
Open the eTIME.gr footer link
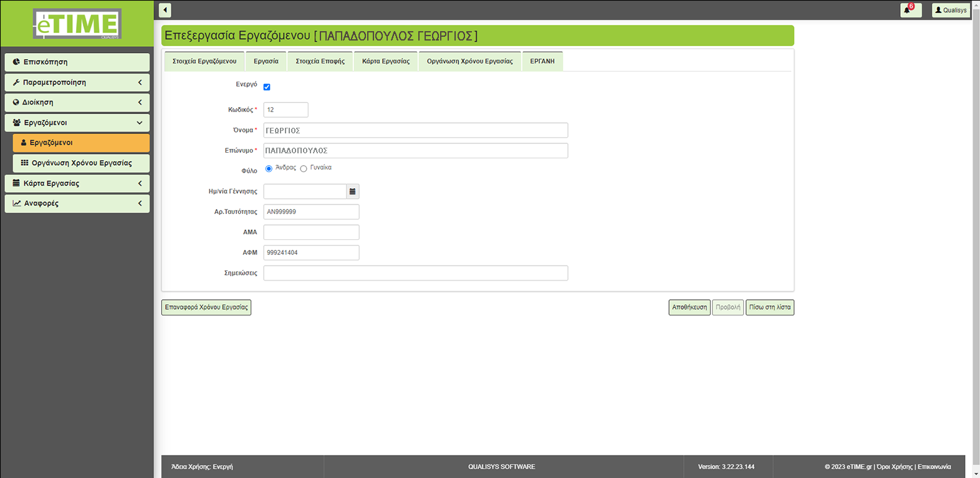(859, 467)
